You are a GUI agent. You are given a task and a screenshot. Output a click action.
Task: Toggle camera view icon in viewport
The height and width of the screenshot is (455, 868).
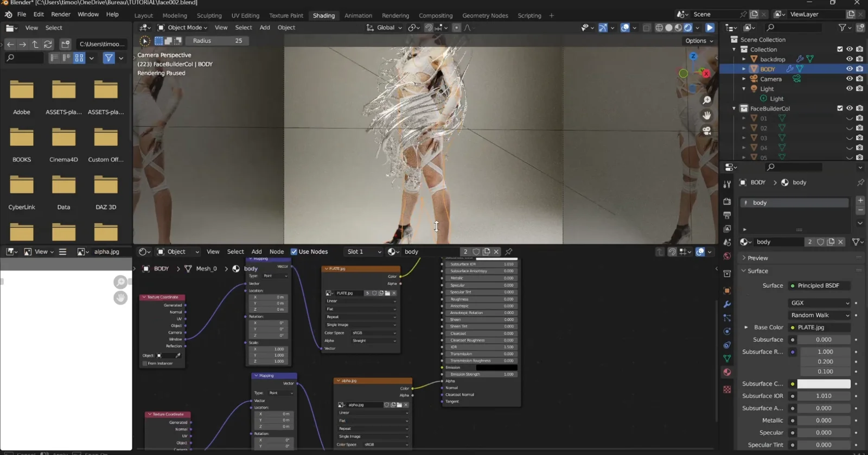[x=706, y=131]
